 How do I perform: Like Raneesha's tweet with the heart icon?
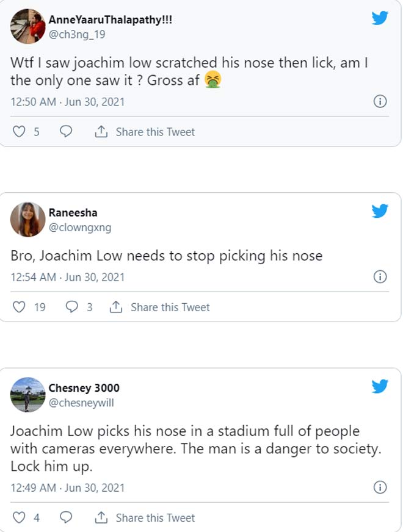pos(20,307)
